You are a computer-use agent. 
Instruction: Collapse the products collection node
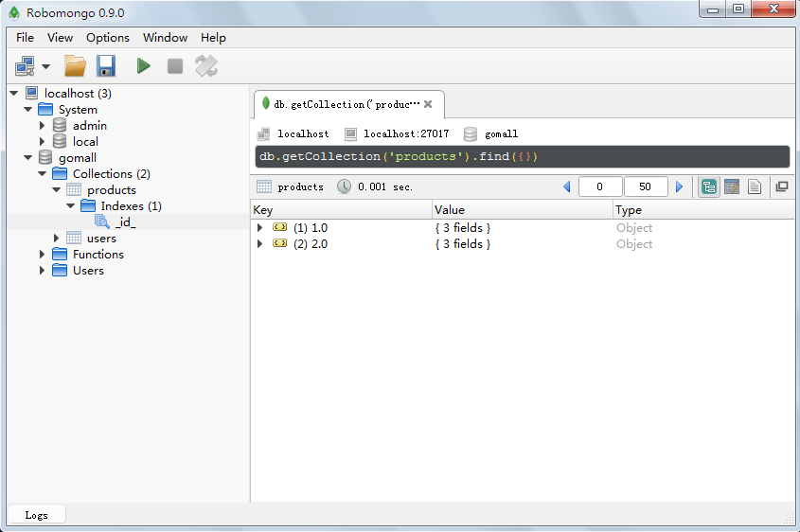pos(57,190)
